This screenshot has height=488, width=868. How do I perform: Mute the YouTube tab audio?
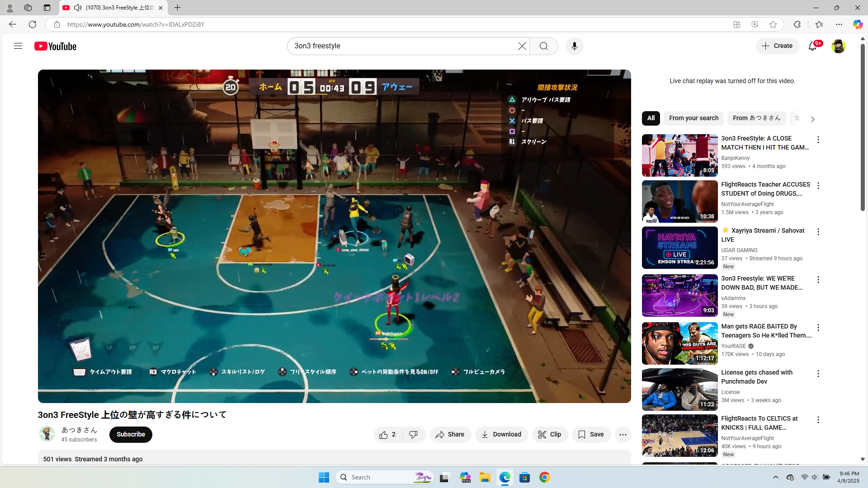pos(78,8)
